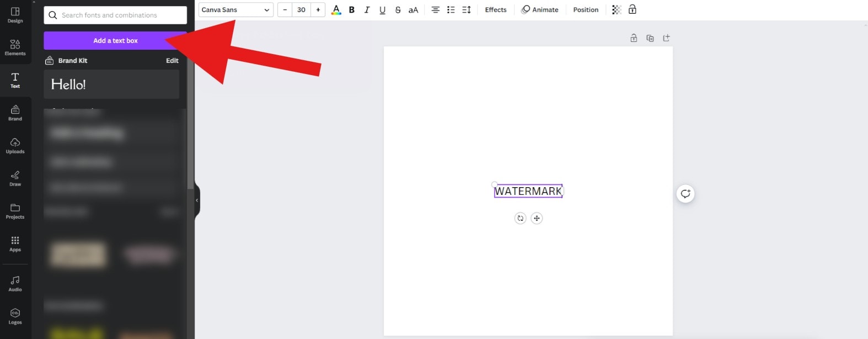This screenshot has height=339, width=868.
Task: Decrease font size with the minus button
Action: (285, 10)
